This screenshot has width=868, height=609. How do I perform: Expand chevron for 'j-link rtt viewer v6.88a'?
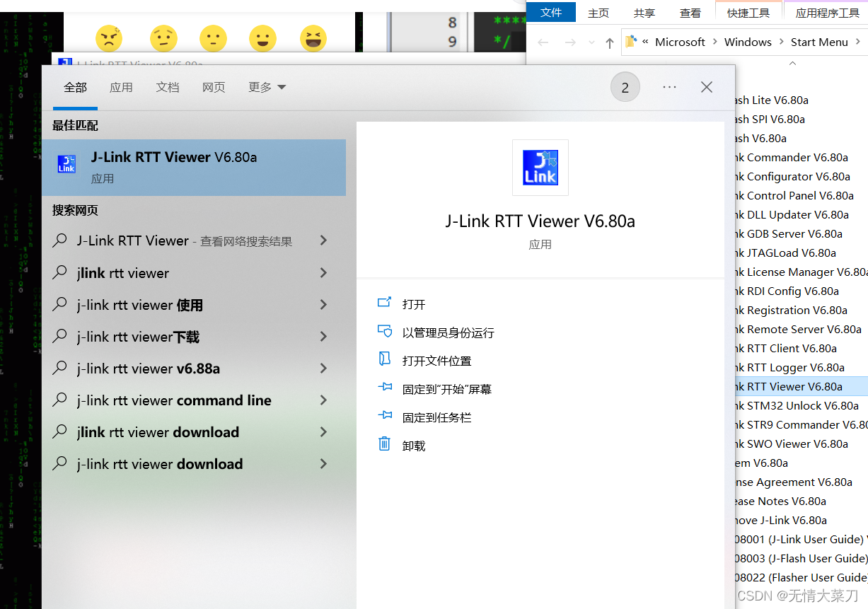click(324, 368)
